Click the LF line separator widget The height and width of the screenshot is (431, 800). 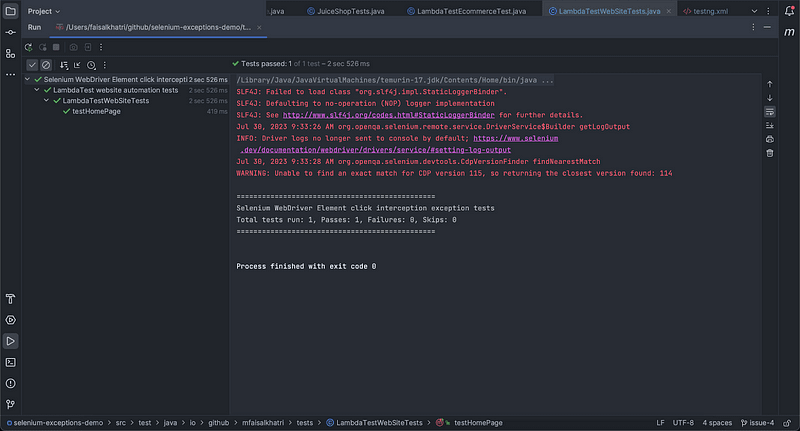point(660,423)
